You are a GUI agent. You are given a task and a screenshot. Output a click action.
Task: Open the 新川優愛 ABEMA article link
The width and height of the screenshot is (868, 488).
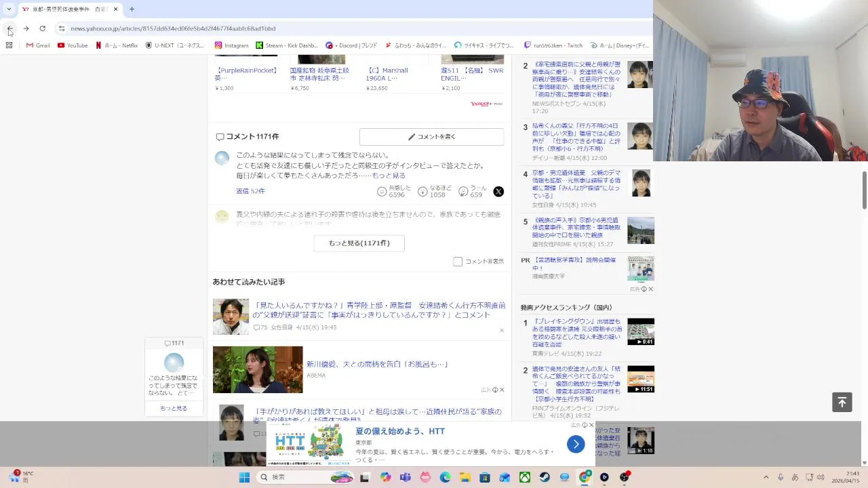point(378,364)
